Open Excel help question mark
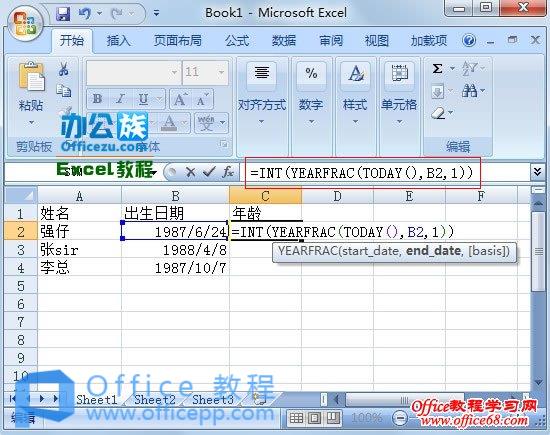The image size is (550, 435). tap(469, 41)
